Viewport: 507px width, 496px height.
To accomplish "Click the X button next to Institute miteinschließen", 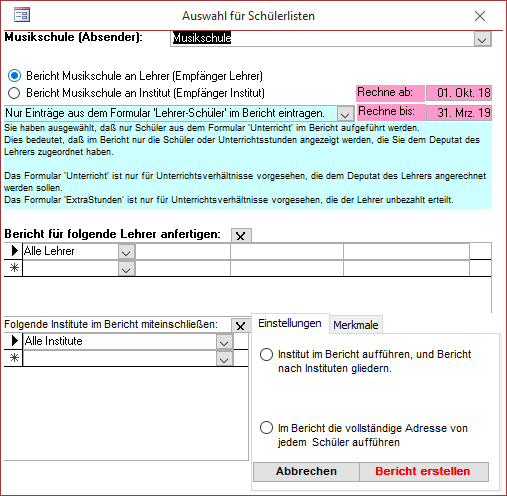I will pos(241,326).
